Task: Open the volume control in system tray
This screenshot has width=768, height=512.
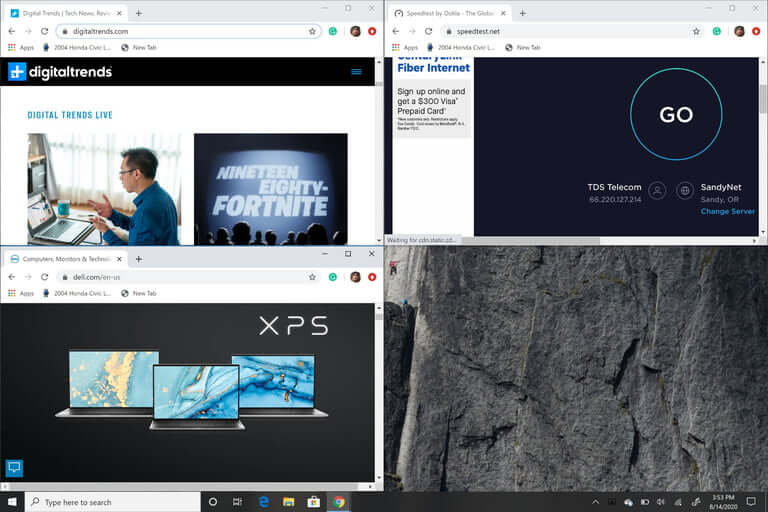Action: (x=661, y=502)
